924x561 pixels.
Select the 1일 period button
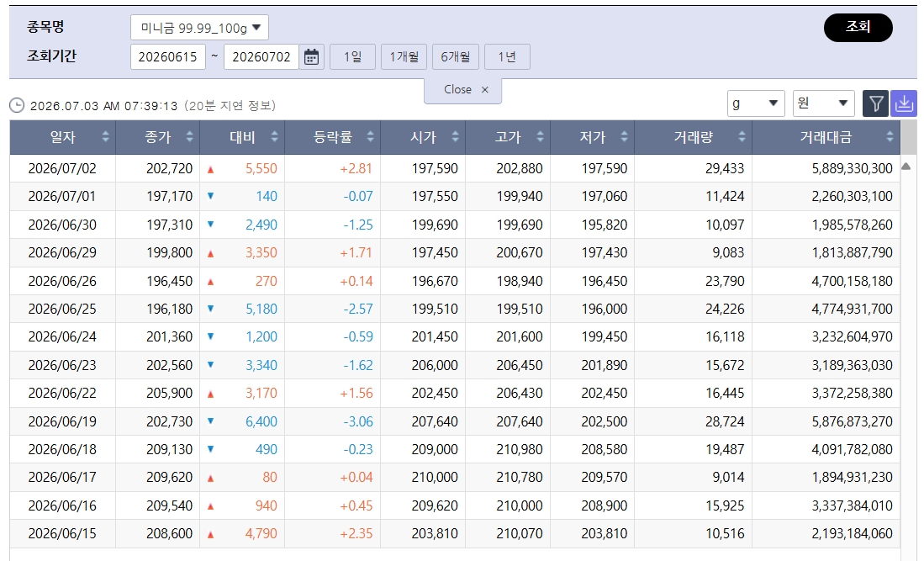(x=352, y=57)
